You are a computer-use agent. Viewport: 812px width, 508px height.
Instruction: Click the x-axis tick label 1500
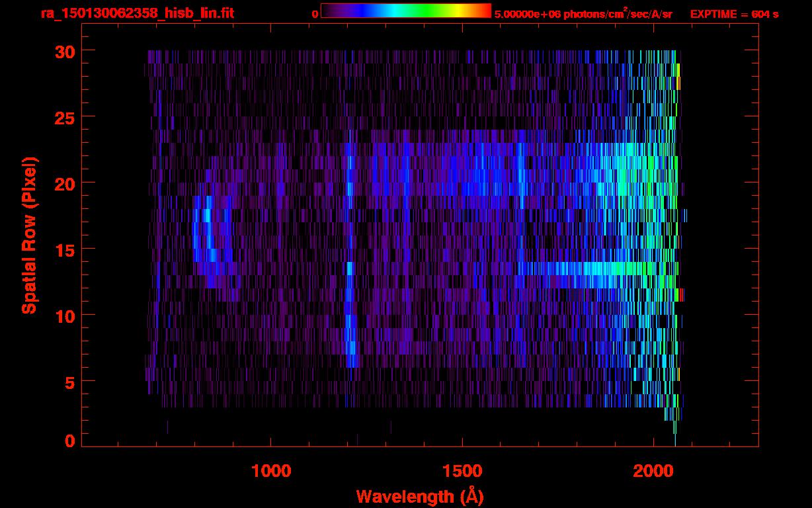point(462,471)
